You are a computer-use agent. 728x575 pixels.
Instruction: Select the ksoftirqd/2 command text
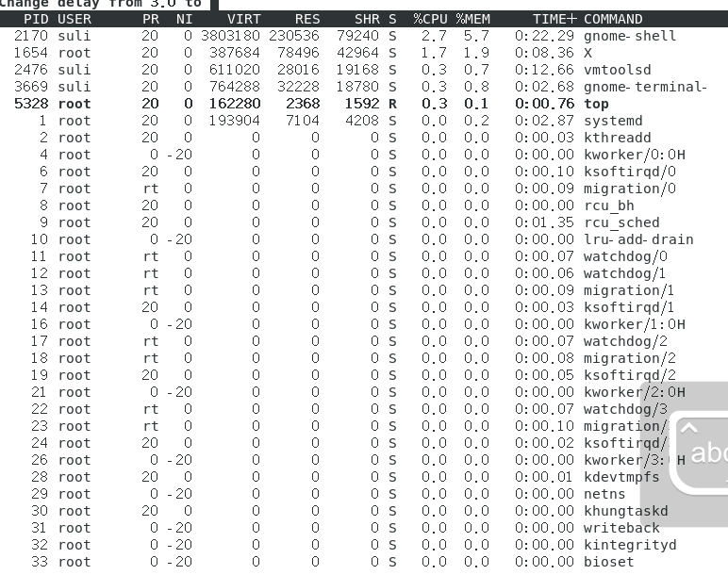630,375
